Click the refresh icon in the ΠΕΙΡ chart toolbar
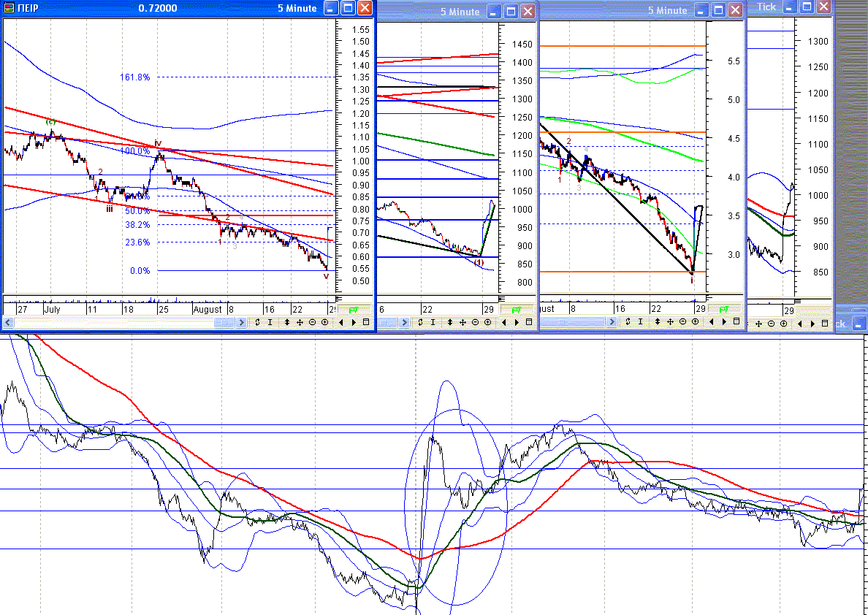 pyautogui.click(x=257, y=322)
